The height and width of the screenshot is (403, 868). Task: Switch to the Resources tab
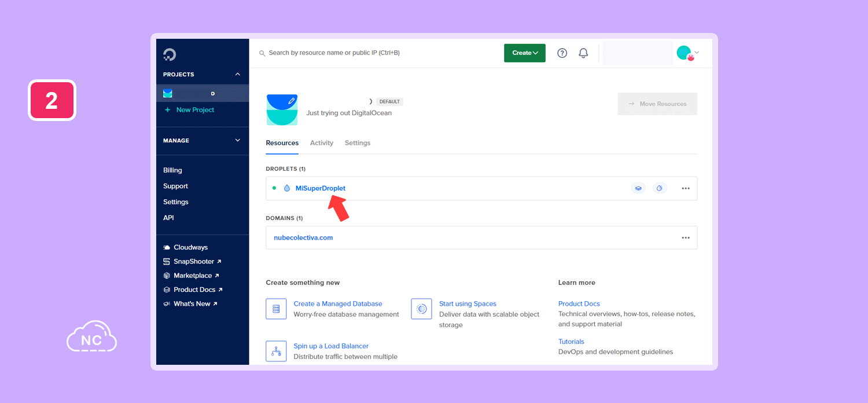pos(282,143)
